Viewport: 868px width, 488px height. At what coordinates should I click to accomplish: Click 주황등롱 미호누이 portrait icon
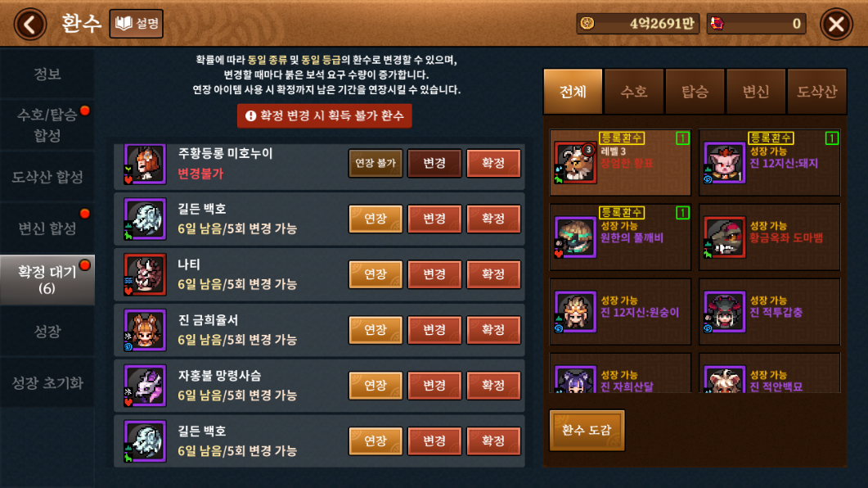(x=145, y=164)
